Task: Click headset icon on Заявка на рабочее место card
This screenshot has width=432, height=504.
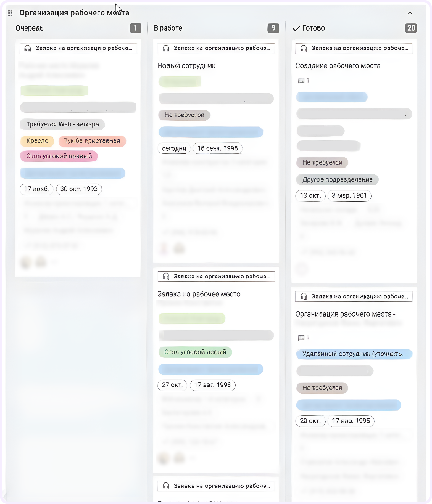Action: point(166,276)
